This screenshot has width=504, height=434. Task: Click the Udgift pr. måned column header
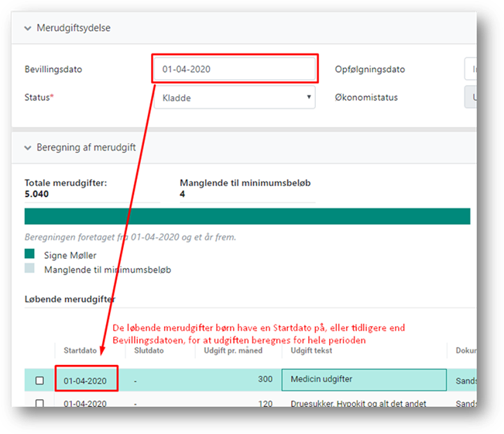pyautogui.click(x=232, y=350)
